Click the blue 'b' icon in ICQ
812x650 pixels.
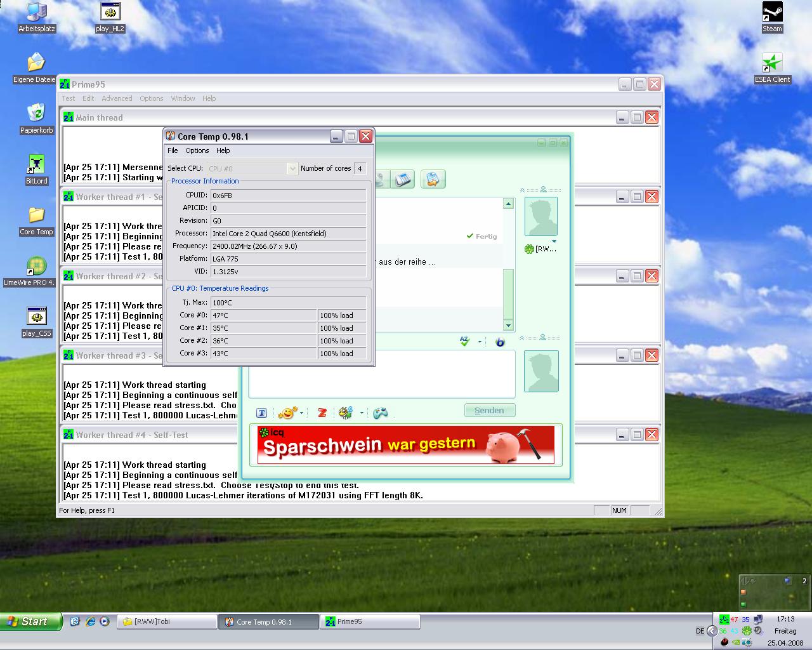click(x=500, y=342)
